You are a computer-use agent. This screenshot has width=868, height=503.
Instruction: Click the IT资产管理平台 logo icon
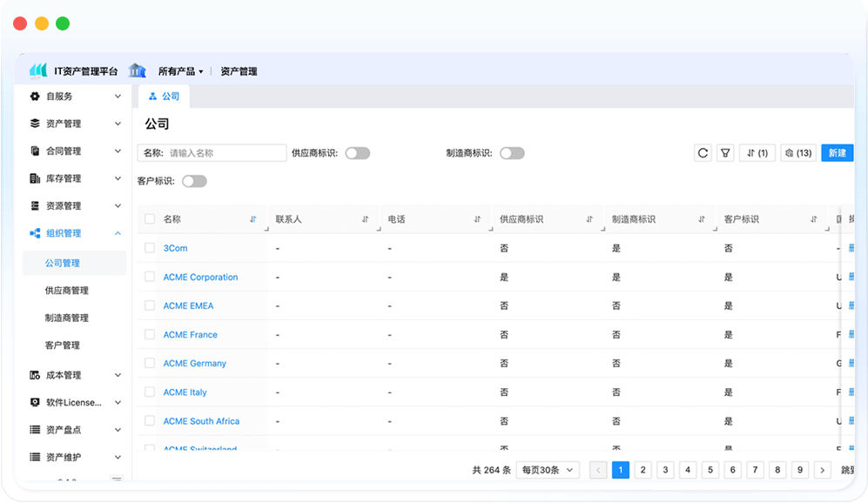point(38,70)
